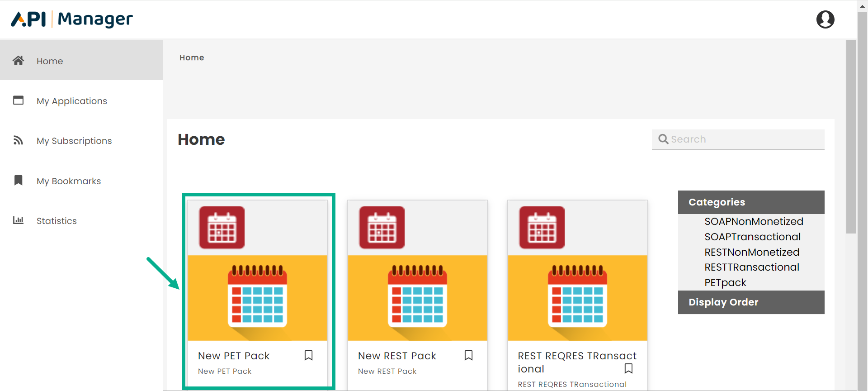Click the user profile avatar icon
Screen dimensions: 868x391
click(825, 19)
